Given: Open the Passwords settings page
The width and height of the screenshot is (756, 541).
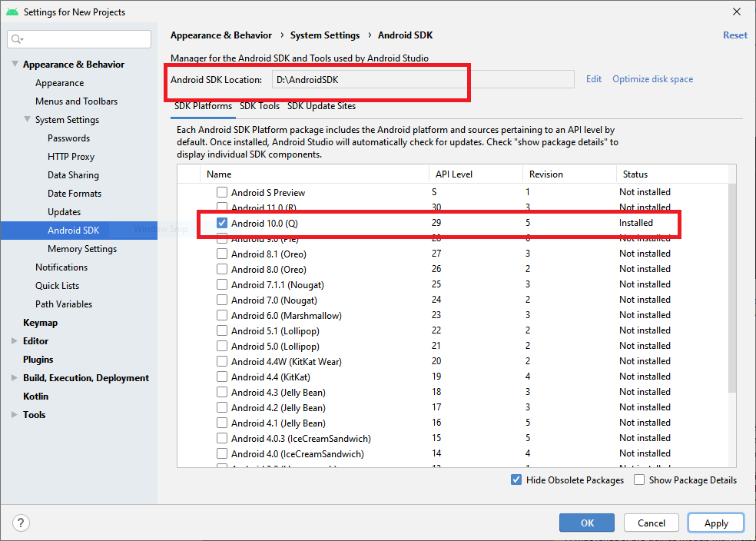Looking at the screenshot, I should [x=68, y=138].
